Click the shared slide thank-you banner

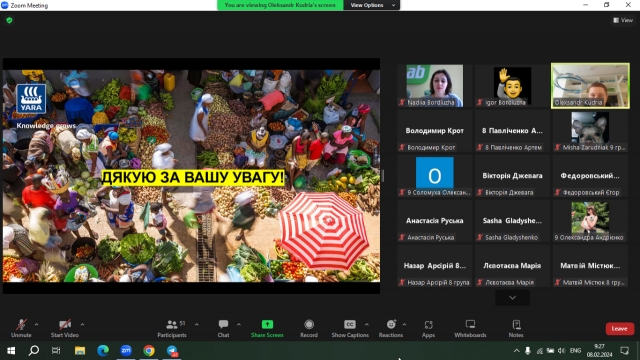tap(192, 178)
